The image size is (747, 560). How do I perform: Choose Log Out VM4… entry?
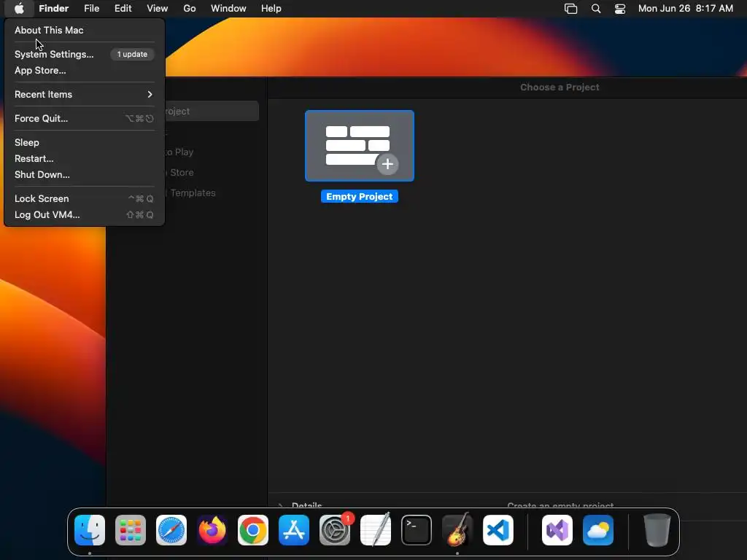coord(47,215)
